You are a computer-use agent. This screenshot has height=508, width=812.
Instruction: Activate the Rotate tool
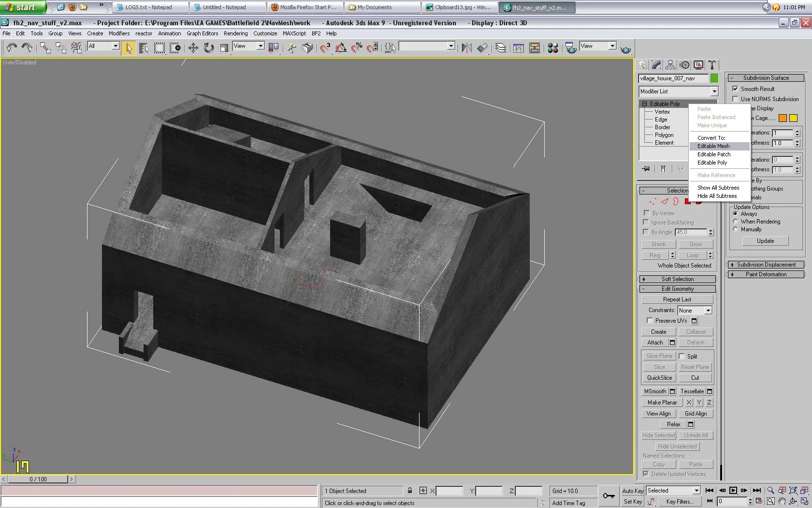(208, 47)
